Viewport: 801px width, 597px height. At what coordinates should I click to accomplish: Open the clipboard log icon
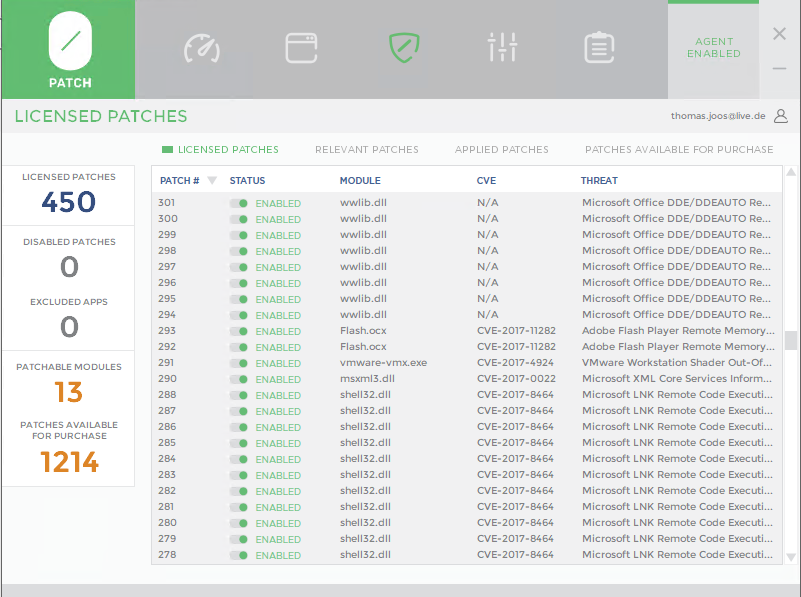click(x=599, y=47)
